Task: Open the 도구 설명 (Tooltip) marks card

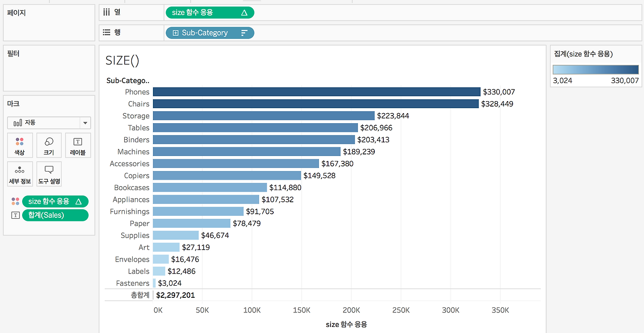Action: point(49,174)
